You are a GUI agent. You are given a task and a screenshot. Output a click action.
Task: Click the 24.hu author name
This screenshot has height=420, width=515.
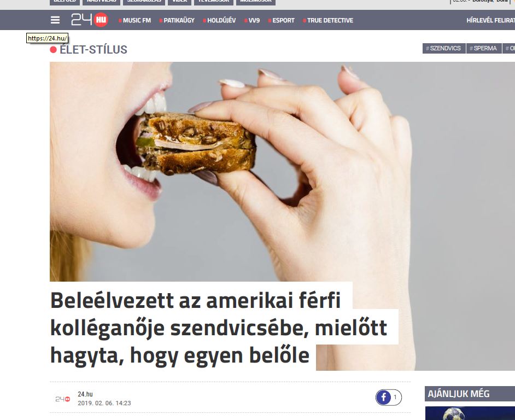pyautogui.click(x=85, y=394)
